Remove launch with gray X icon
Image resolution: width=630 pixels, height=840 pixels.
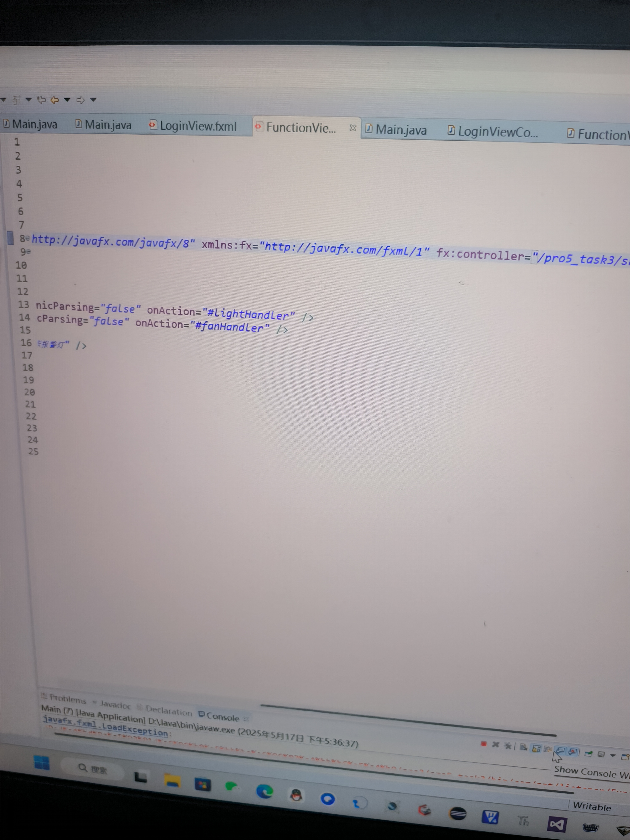pyautogui.click(x=495, y=744)
